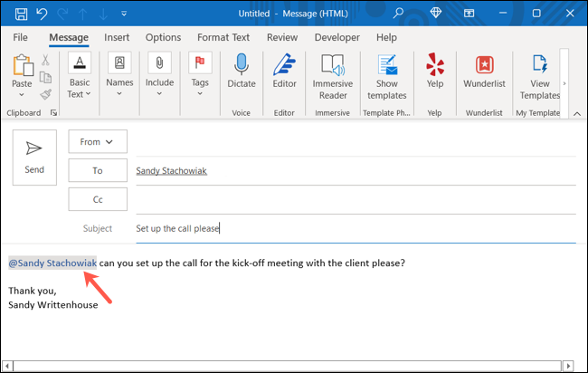Click the horizontal scrollbar track
Viewport: 588px width, 373px height.
click(288, 366)
